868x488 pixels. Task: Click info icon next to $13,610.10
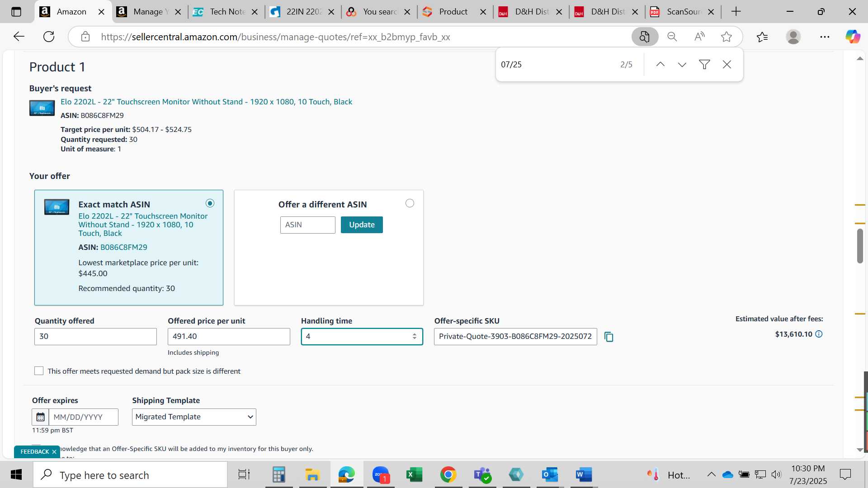pos(819,334)
